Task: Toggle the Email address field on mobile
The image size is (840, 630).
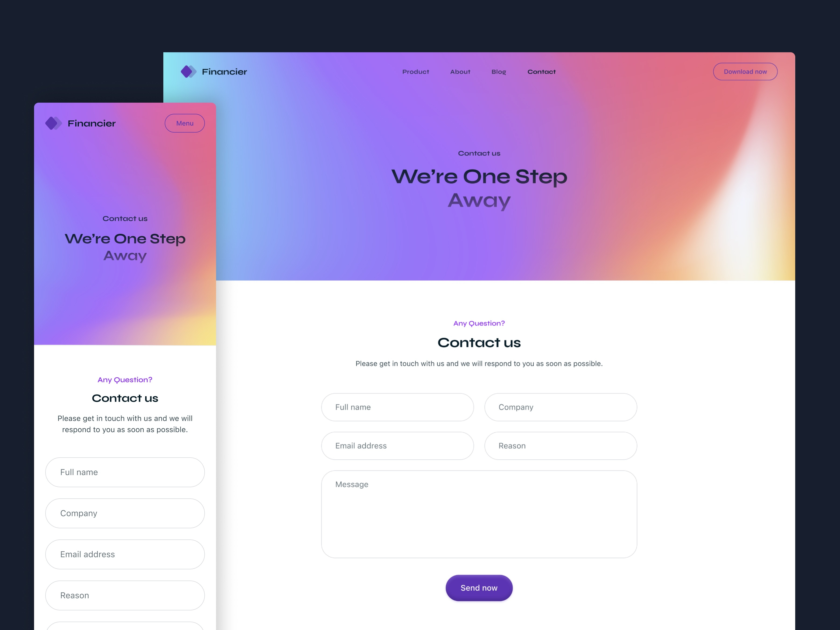Action: (125, 554)
